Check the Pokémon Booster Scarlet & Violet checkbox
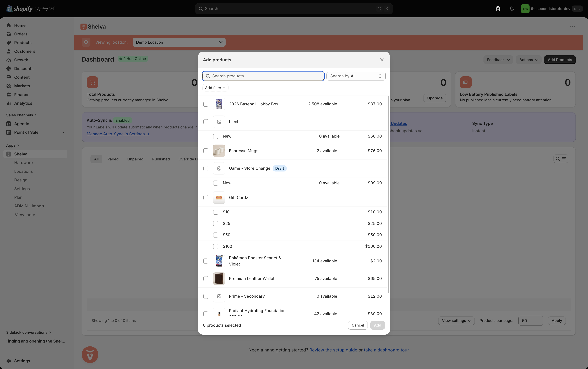 coord(206,261)
